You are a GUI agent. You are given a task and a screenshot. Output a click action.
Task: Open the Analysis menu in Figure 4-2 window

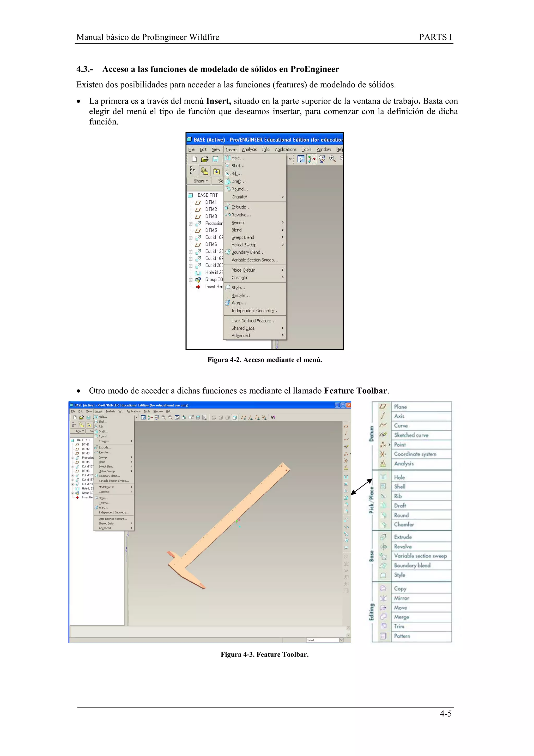249,149
